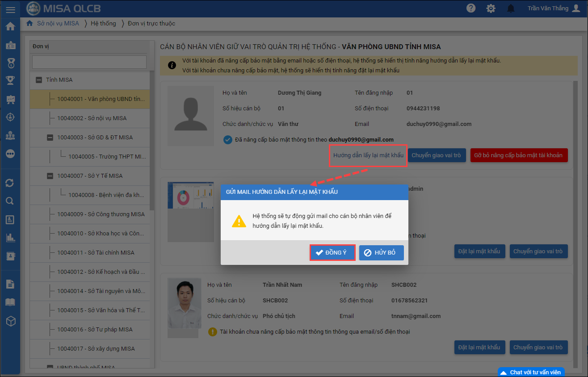
Task: Open the settings gear in header
Action: coord(491,8)
